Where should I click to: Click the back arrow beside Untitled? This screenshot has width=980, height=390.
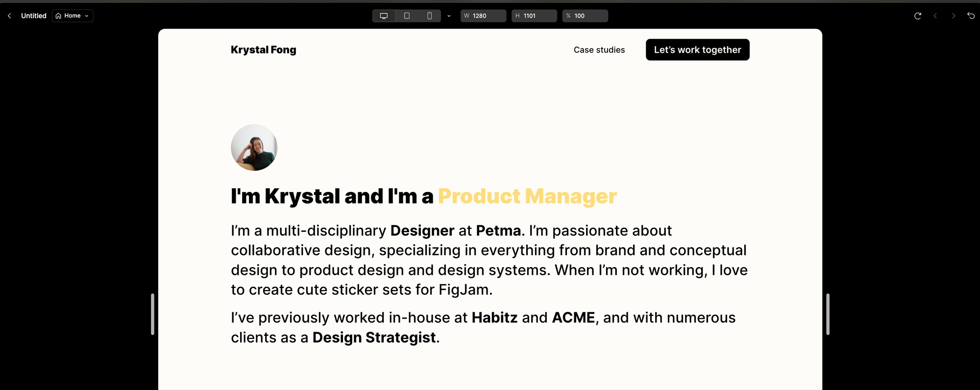pyautogui.click(x=9, y=16)
